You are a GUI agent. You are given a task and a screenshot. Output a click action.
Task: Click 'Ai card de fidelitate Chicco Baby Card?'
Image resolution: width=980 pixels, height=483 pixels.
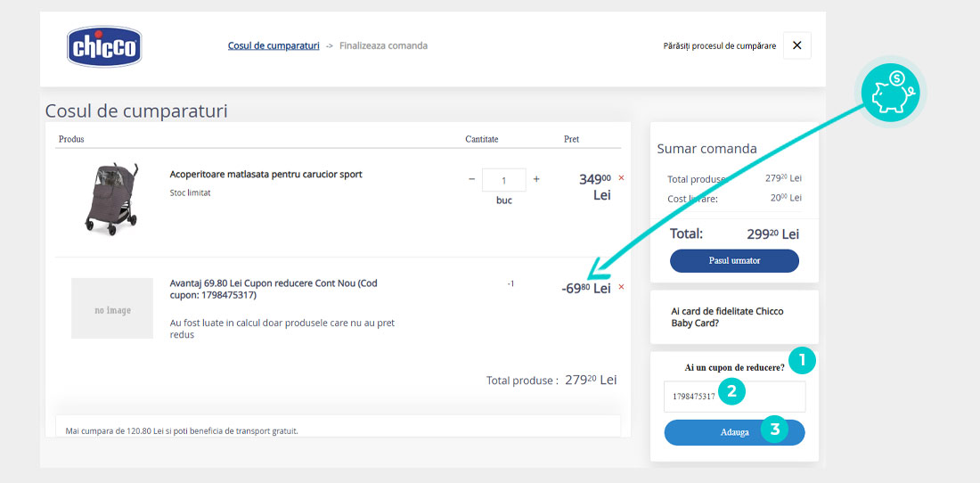728,316
